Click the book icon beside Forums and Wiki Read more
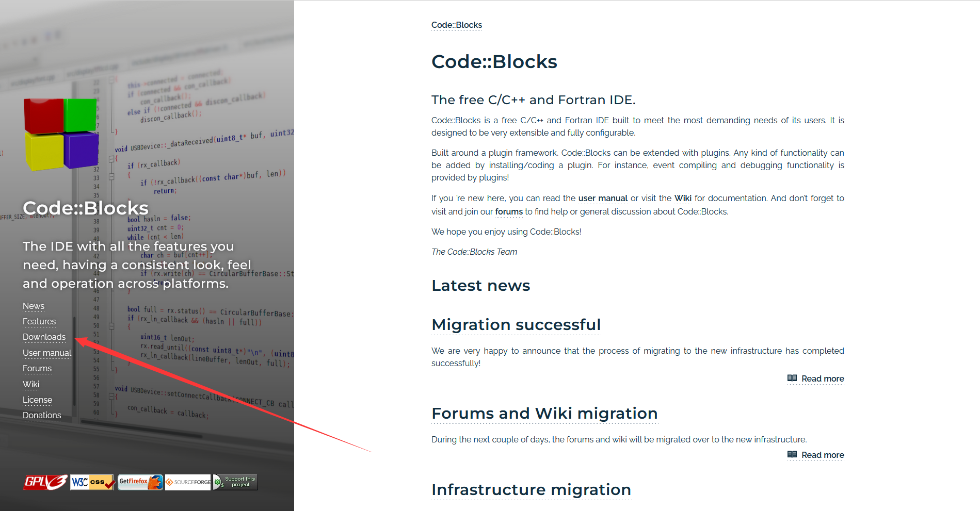980x511 pixels. tap(792, 454)
